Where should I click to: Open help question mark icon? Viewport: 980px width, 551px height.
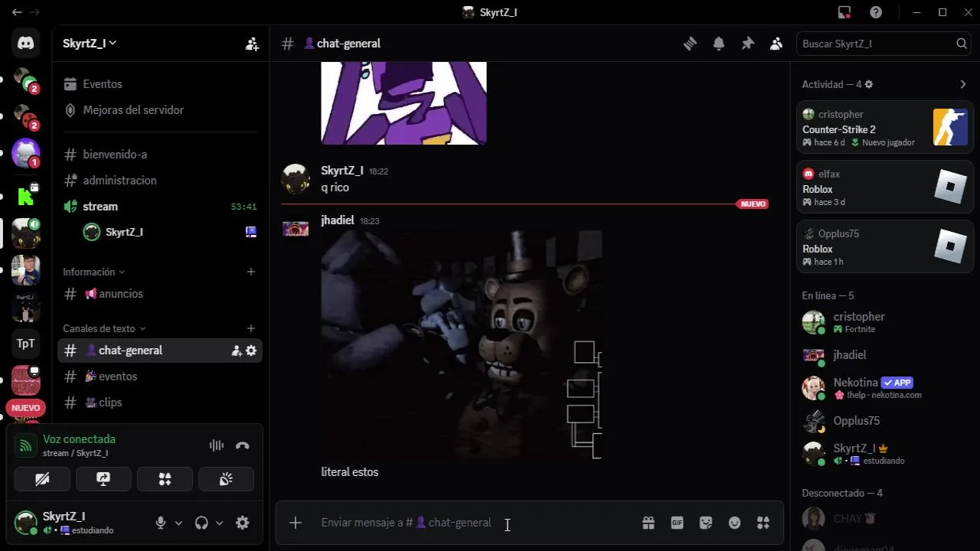click(x=876, y=12)
